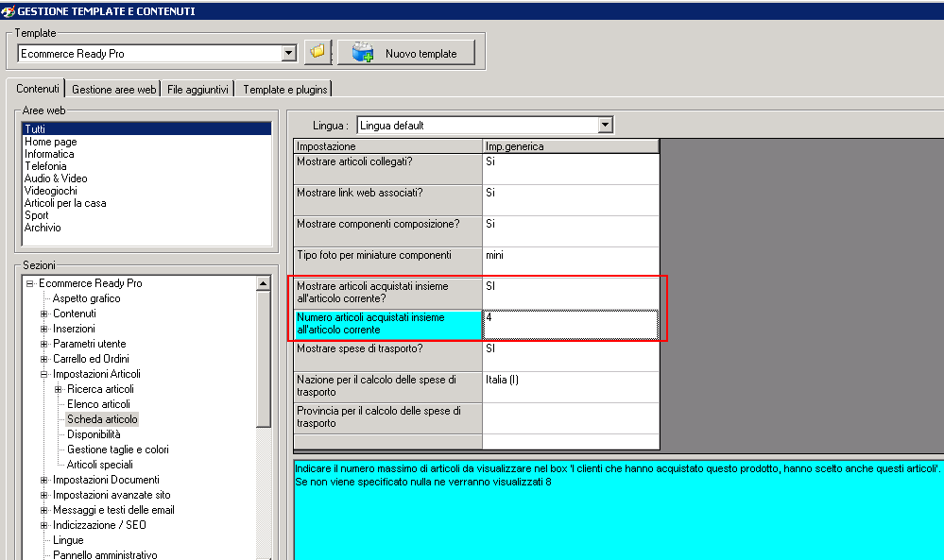Select the Mostrare articoli collegati? row label

387,168
